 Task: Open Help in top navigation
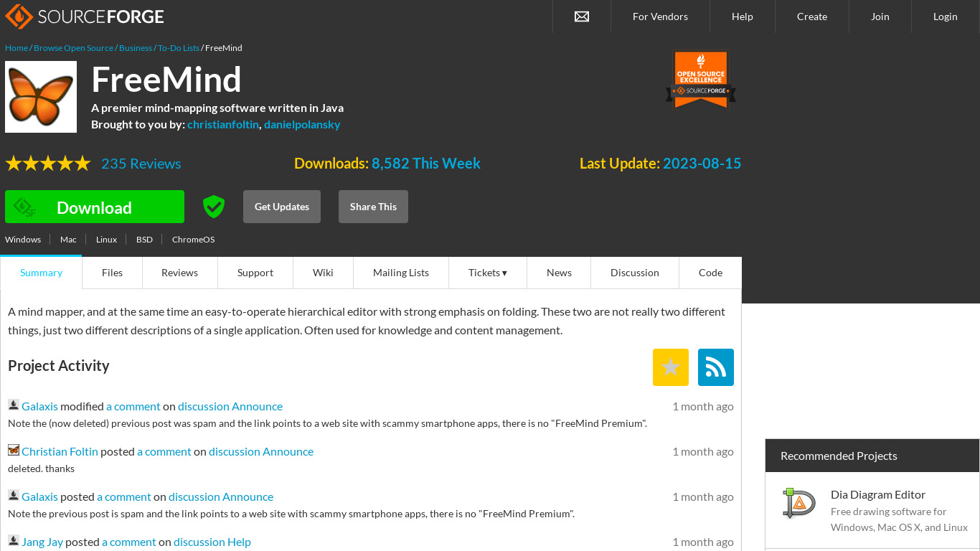click(743, 17)
